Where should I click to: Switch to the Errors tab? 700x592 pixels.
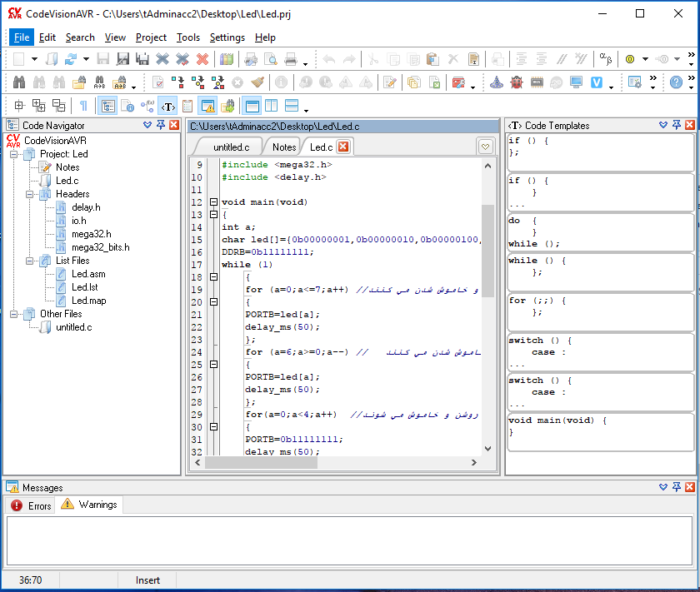coord(32,506)
